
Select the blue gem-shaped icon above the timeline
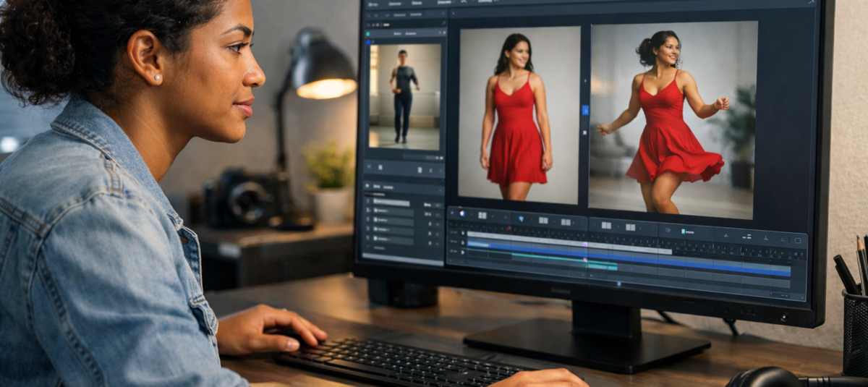[521, 218]
